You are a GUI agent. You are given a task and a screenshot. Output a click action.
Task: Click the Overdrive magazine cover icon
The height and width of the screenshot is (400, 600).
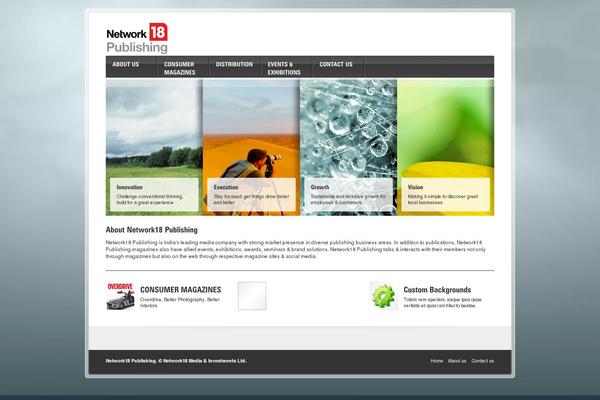(x=121, y=296)
